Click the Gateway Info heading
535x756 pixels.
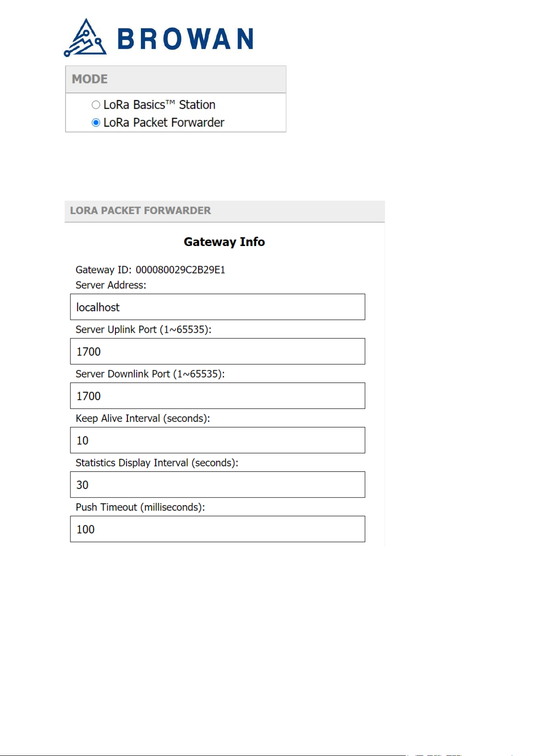pos(224,242)
